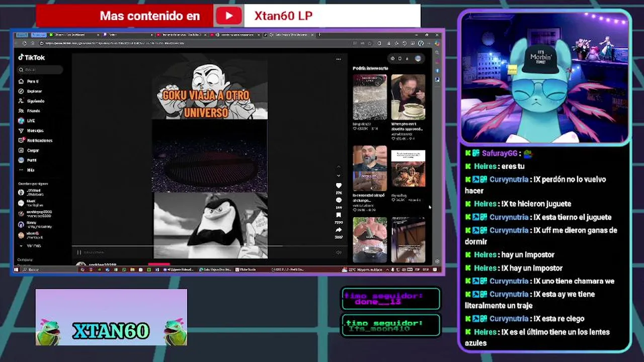Click the follower label 'done__13'
The image size is (644, 362).
(x=378, y=302)
